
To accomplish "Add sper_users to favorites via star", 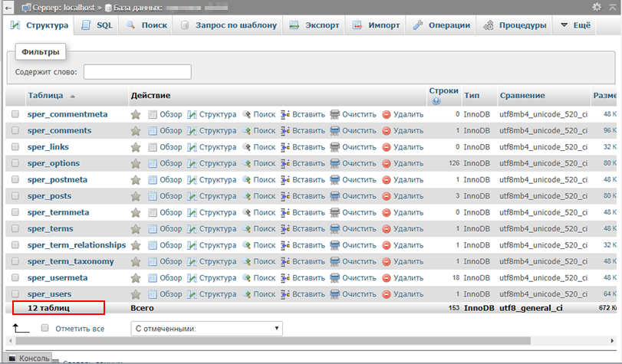I will pyautogui.click(x=136, y=294).
